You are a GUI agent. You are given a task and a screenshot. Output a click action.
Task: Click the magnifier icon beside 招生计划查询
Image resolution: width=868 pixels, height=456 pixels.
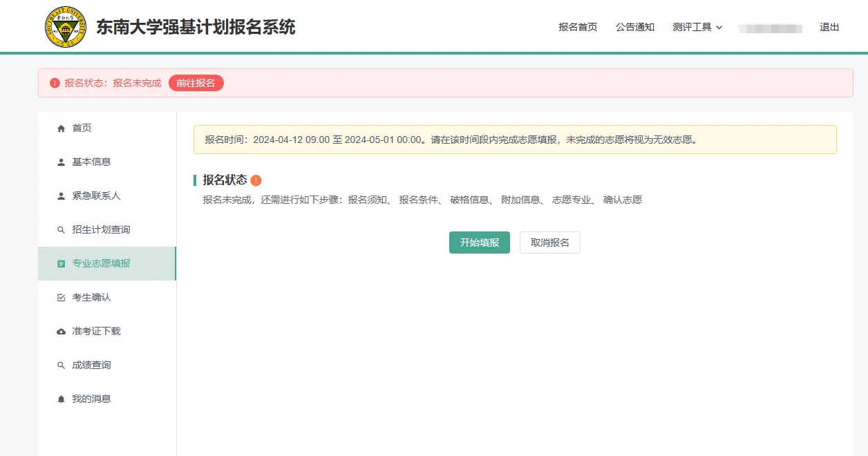click(61, 229)
